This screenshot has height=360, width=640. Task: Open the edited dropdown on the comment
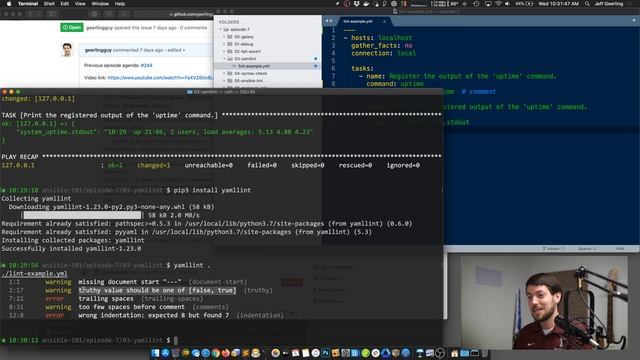[176, 50]
